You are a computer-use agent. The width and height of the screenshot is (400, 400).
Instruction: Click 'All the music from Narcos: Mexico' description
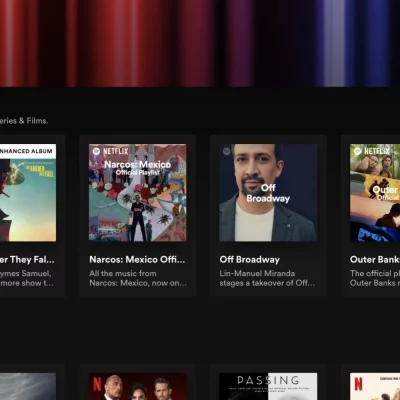click(x=138, y=278)
